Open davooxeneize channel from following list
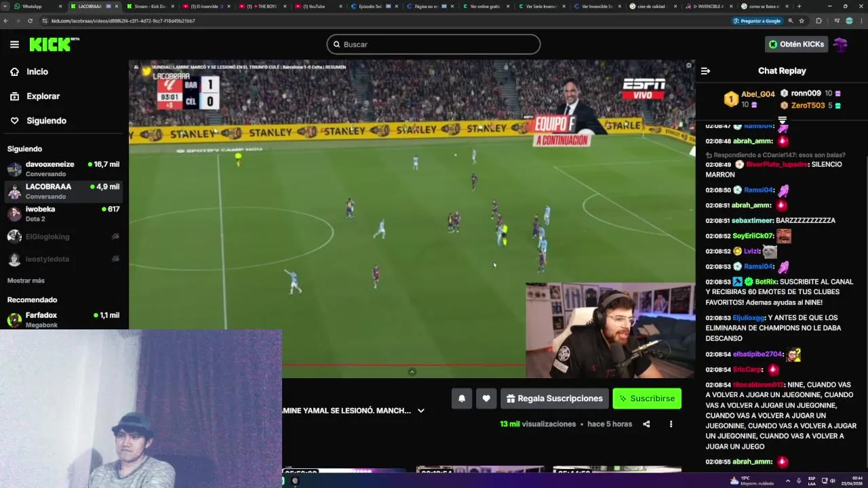868x488 pixels. pos(63,169)
